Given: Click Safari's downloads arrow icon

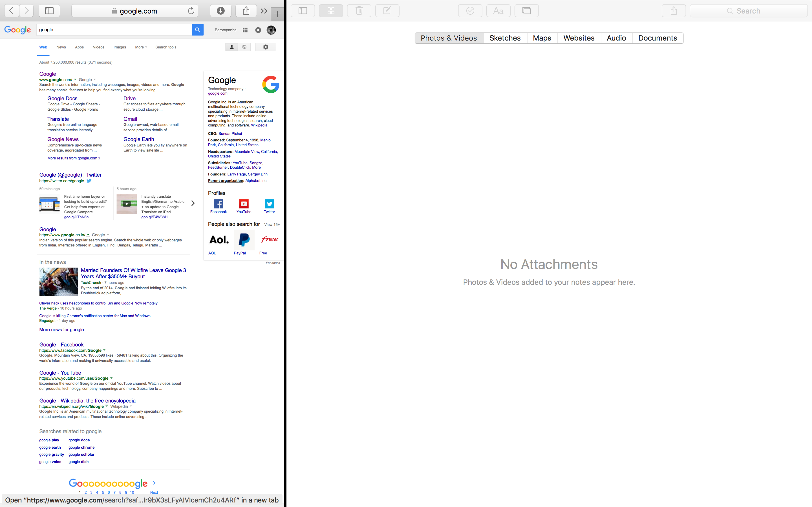Looking at the screenshot, I should (220, 11).
